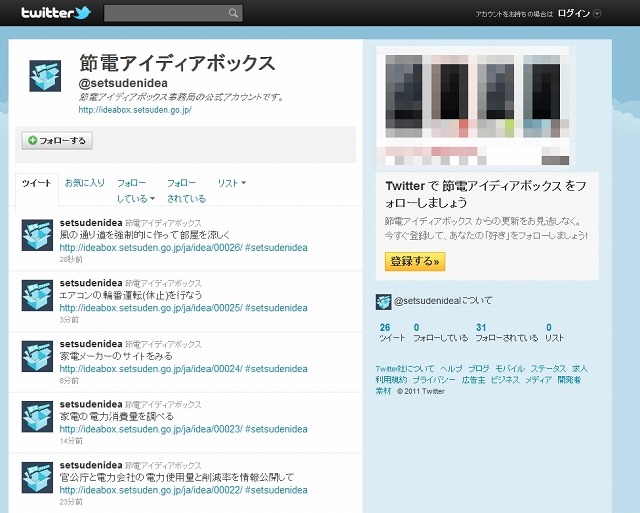Screen dimensions: 640x513
Task: Click the 14分前 tweet timestamp
Action: click(x=71, y=441)
